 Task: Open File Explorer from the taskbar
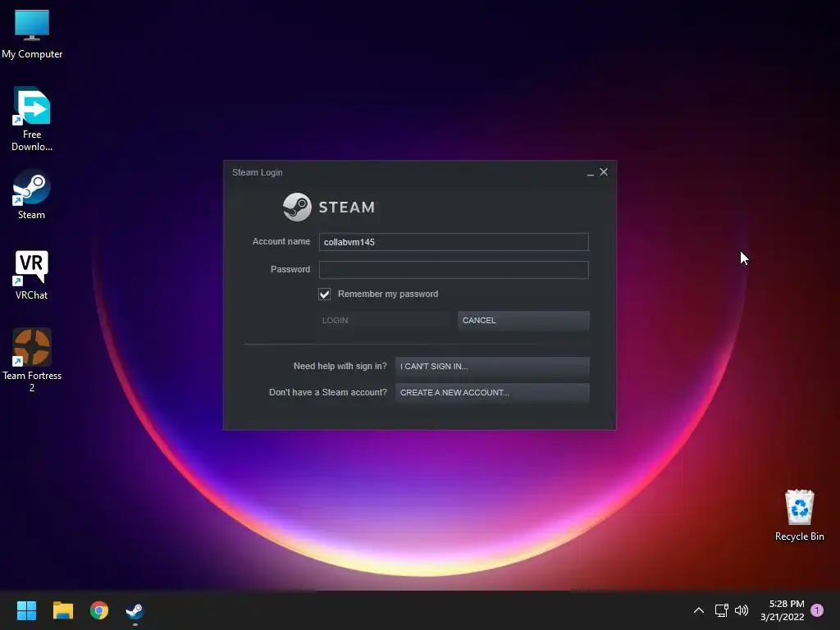pyautogui.click(x=62, y=610)
